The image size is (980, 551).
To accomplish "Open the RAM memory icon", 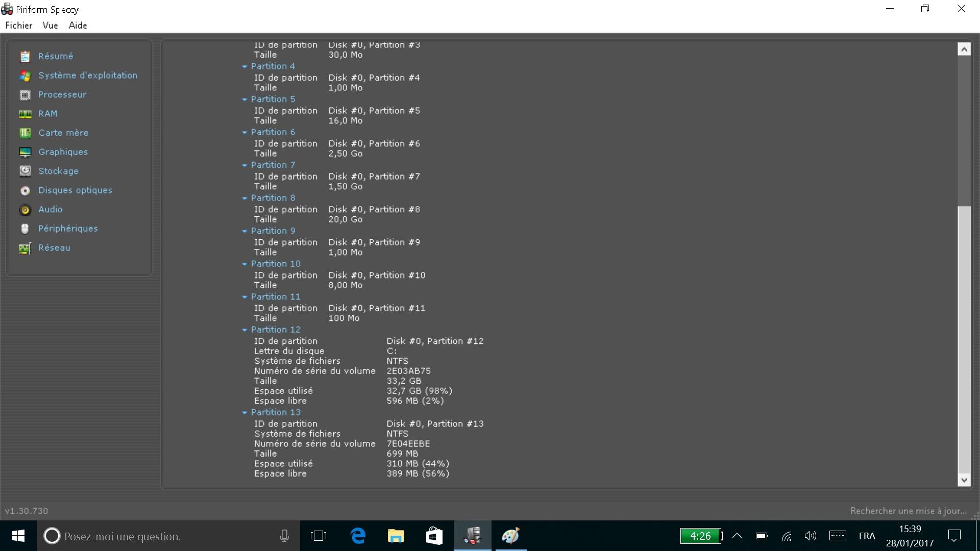I will tap(25, 114).
